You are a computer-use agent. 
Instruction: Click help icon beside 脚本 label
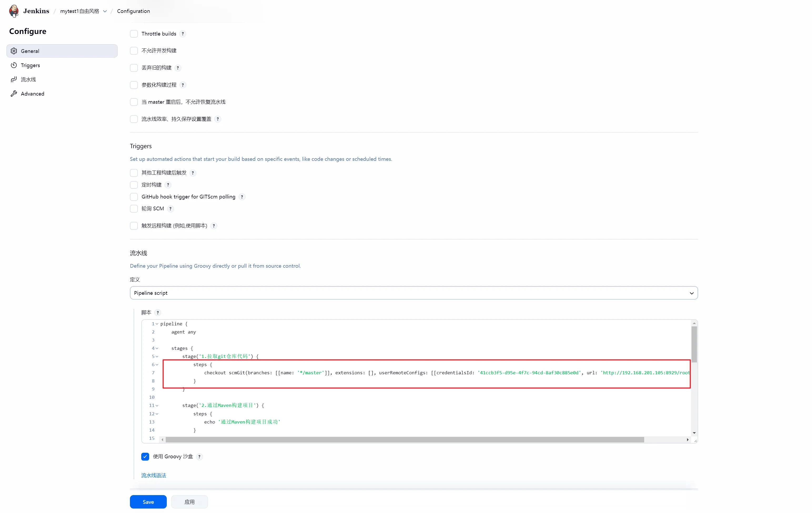tap(158, 312)
